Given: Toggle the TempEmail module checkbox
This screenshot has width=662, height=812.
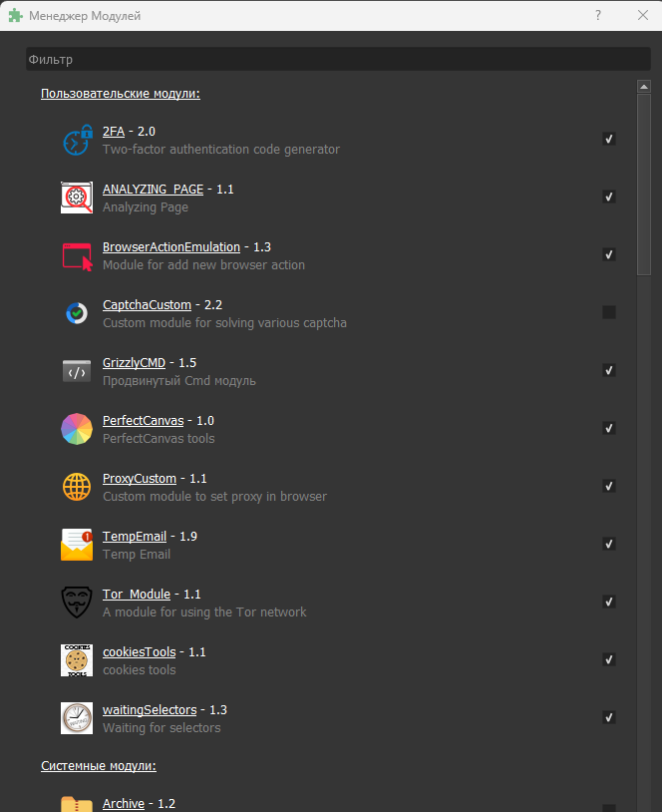Looking at the screenshot, I should pyautogui.click(x=609, y=544).
